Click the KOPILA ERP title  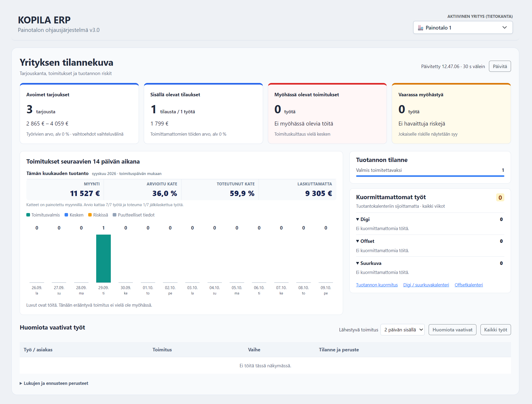coord(44,20)
